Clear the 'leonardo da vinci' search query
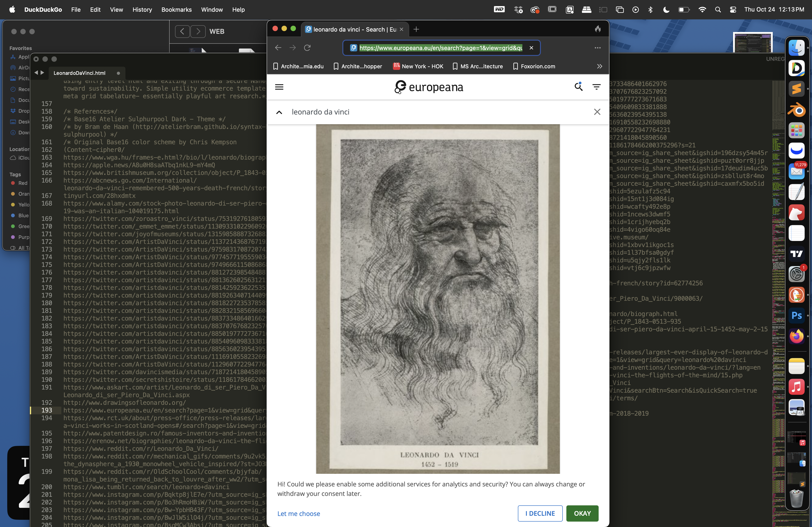The width and height of the screenshot is (812, 527). 597,112
